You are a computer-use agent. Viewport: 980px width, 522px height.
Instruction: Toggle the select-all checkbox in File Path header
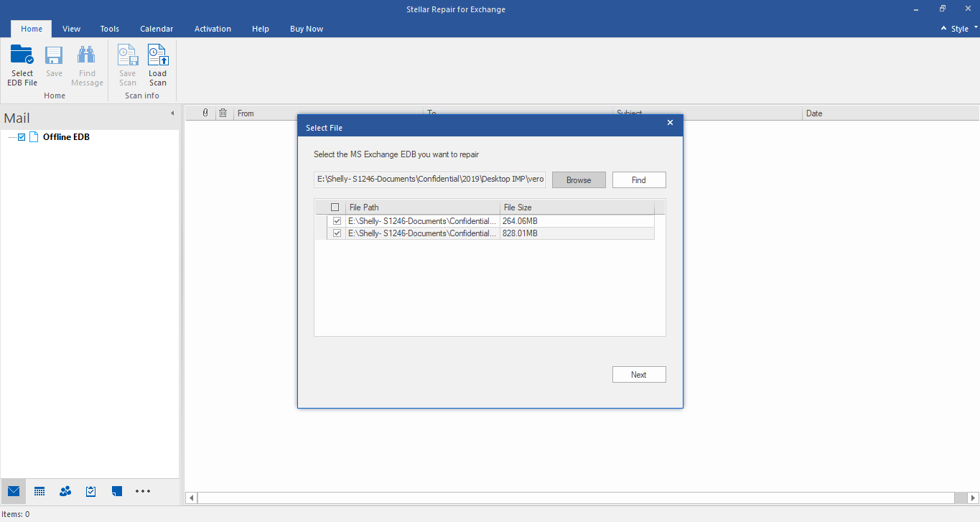[x=335, y=208]
